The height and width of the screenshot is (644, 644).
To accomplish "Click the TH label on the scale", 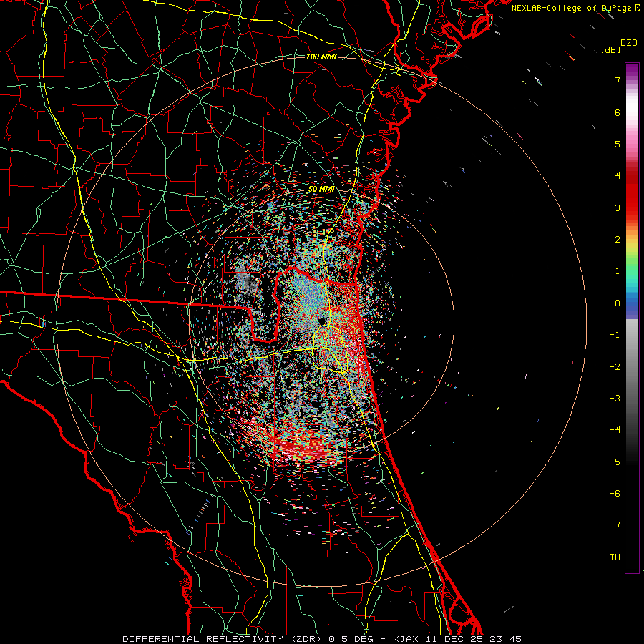I will tap(615, 557).
